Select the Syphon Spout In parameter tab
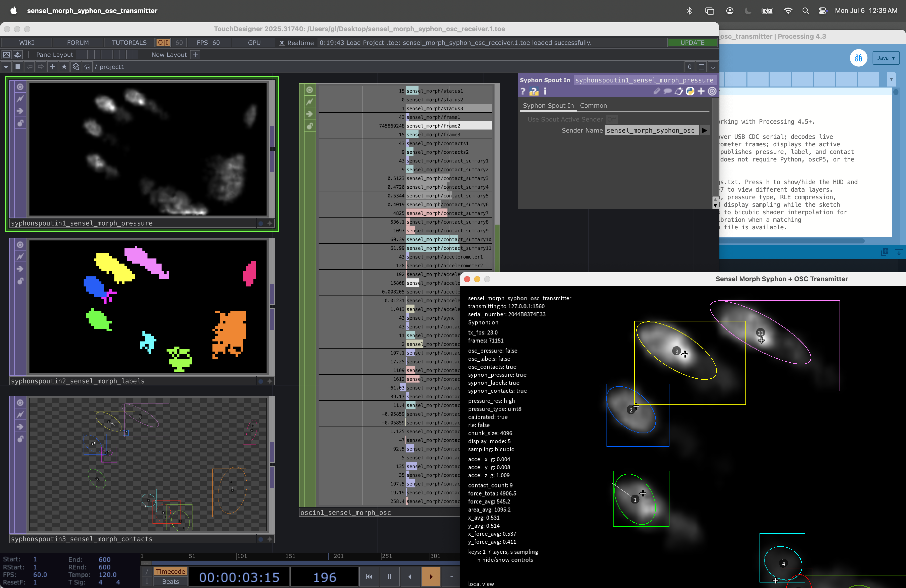The image size is (906, 588). (548, 106)
